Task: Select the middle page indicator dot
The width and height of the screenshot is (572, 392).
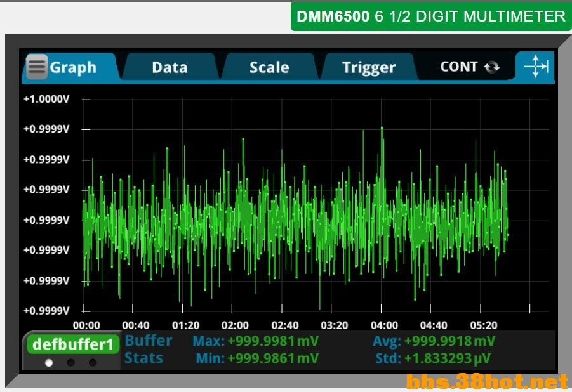Action: [71, 363]
